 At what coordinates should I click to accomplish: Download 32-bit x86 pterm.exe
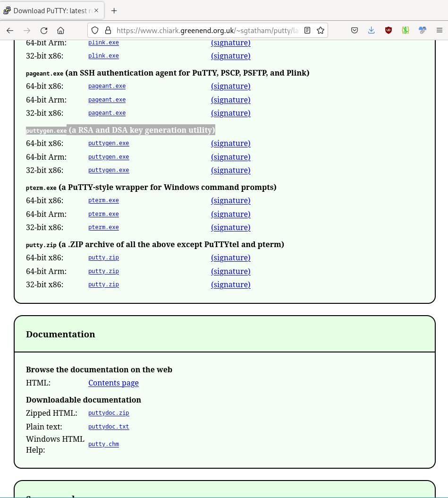point(103,227)
